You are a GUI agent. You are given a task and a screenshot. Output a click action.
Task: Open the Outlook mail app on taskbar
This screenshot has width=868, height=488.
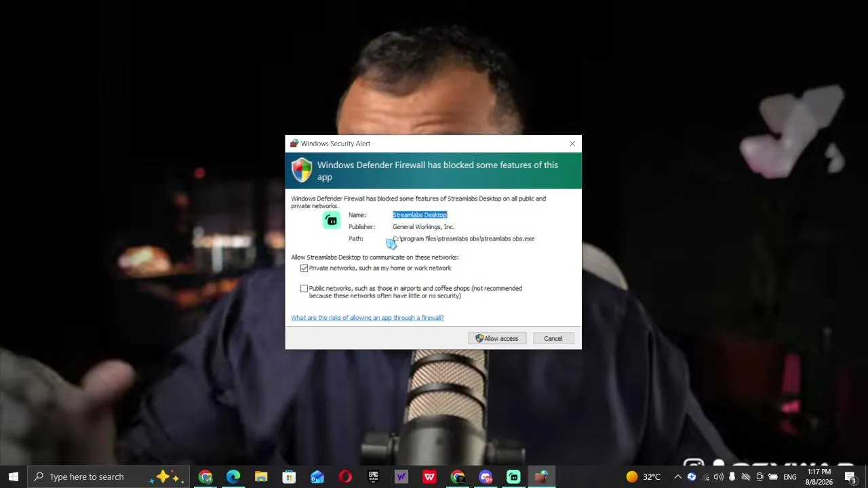coord(317,476)
